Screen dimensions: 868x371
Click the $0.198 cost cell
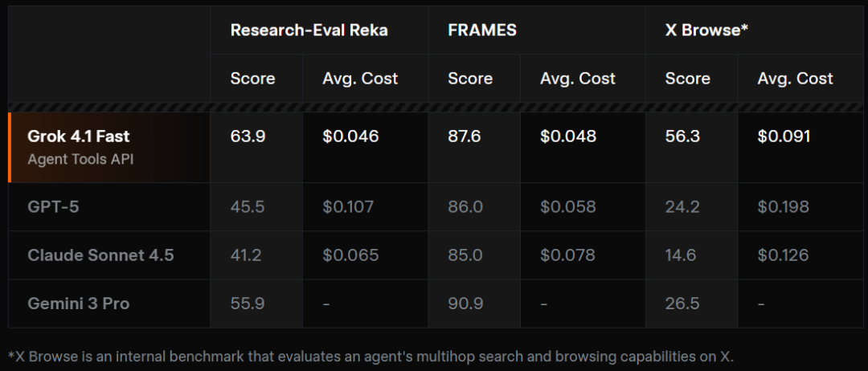[x=784, y=206]
